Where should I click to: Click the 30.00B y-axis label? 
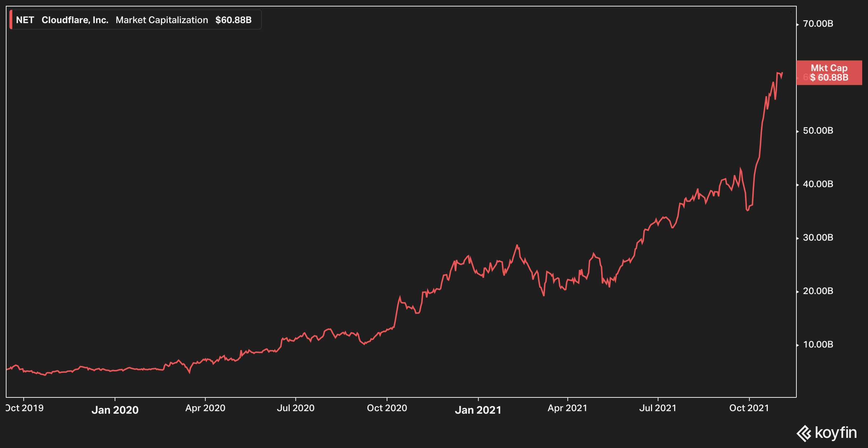click(818, 238)
